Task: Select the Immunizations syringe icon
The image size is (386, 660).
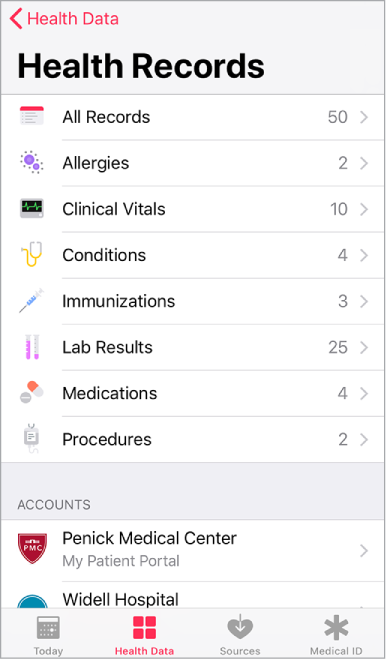Action: (32, 301)
